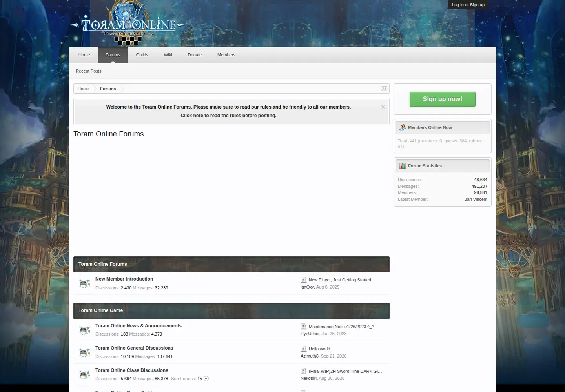The image size is (565, 392).
Task: Click the Forum Statistics chart icon
Action: [403, 166]
